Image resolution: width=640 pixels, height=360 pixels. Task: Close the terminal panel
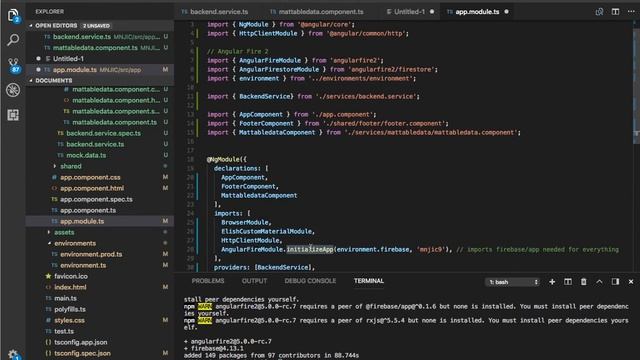pos(631,282)
